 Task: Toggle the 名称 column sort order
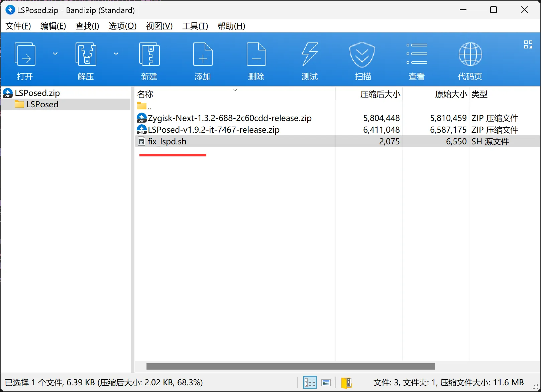[x=145, y=94]
